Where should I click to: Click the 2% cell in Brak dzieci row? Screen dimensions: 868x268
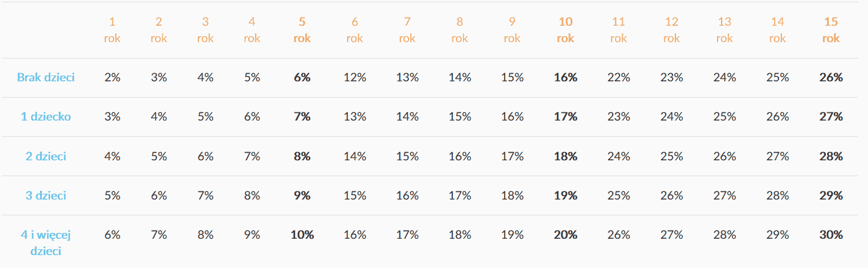[x=112, y=77]
